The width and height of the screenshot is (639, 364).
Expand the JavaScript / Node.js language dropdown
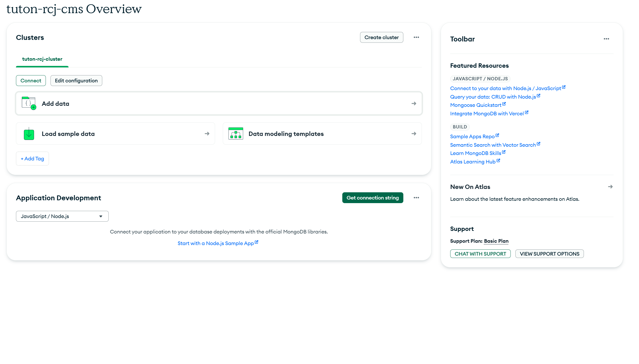coord(62,216)
